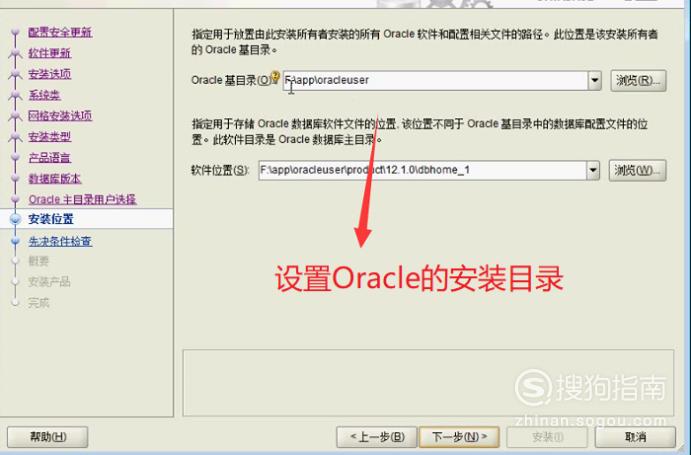This screenshot has height=455, width=691.
Task: Select the current 安装位置 step
Action: [x=51, y=219]
